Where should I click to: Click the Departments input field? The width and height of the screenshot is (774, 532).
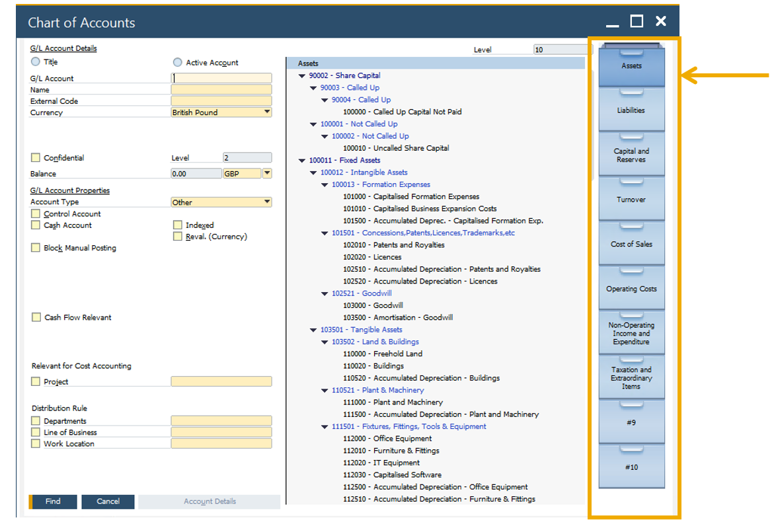[221, 421]
